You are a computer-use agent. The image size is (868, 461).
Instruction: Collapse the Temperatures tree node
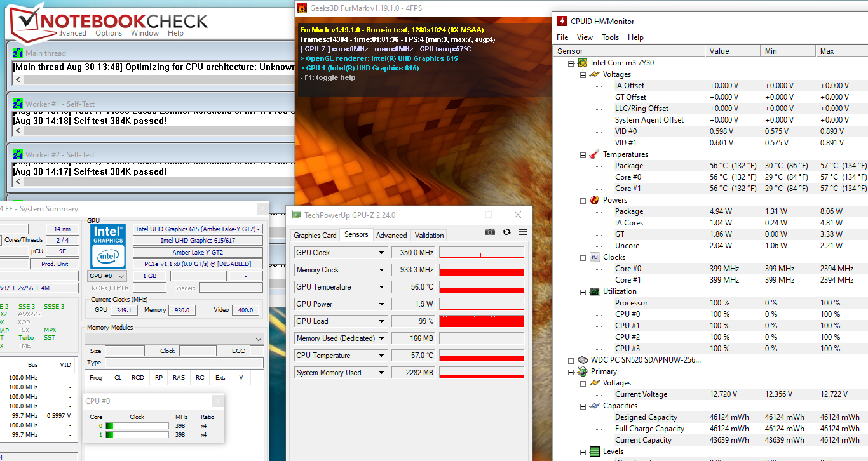click(x=583, y=154)
